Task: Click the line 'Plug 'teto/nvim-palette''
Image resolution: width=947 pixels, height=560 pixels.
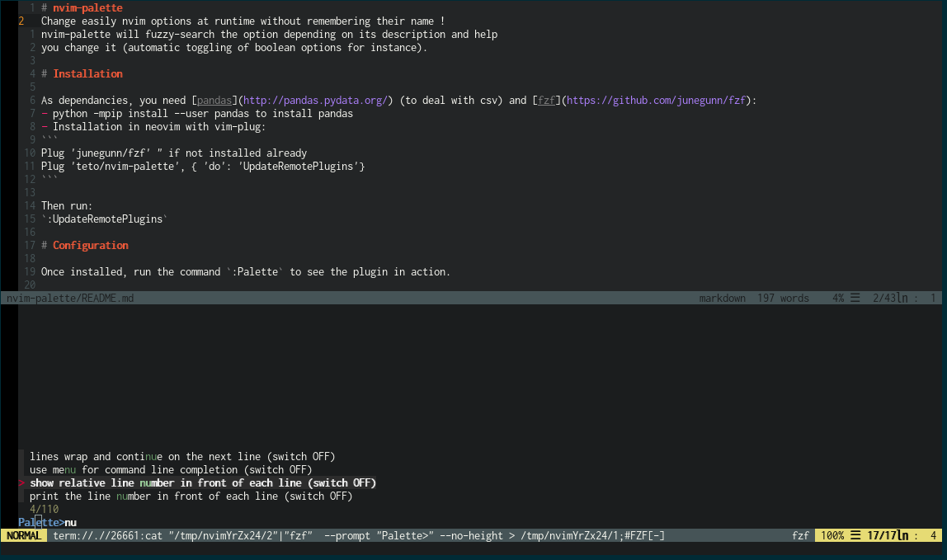Action: 203,166
